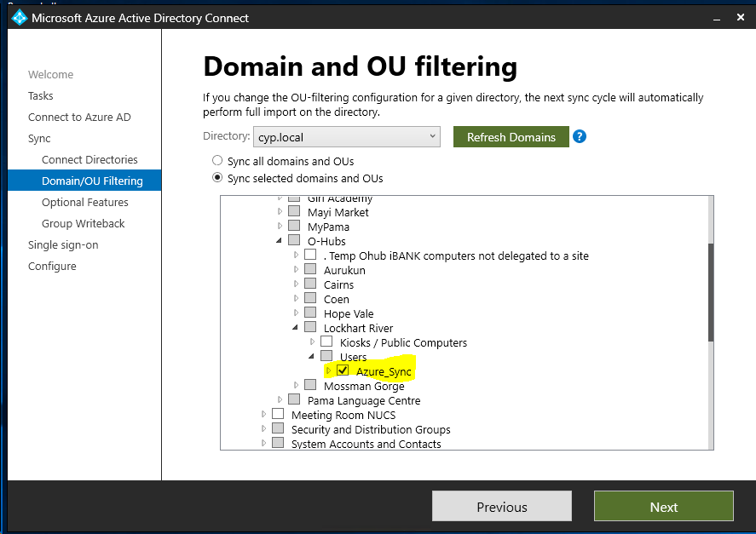Expand the Coen node
Screen dimensions: 756x534
pos(296,298)
